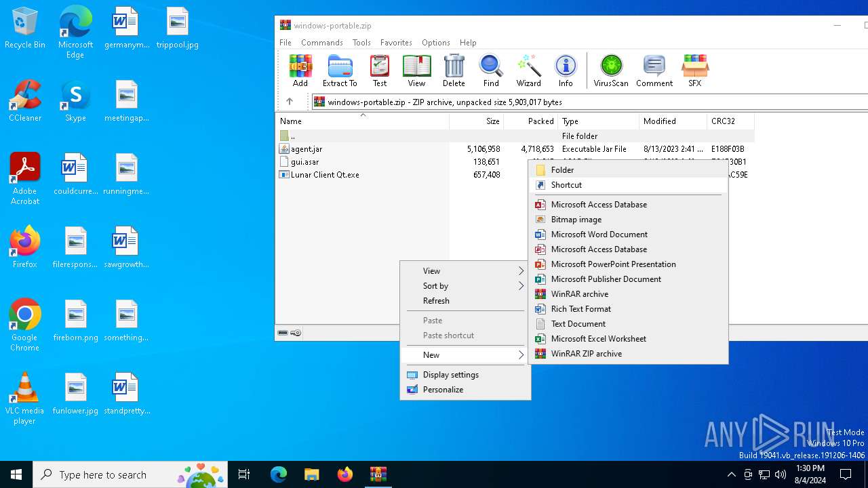Select the fireborn.png desktop file
868x488 pixels.
point(75,321)
